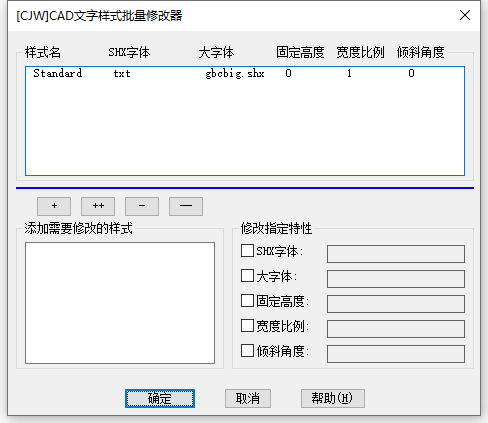Click the 确定 confirm button
The height and width of the screenshot is (423, 488).
160,398
